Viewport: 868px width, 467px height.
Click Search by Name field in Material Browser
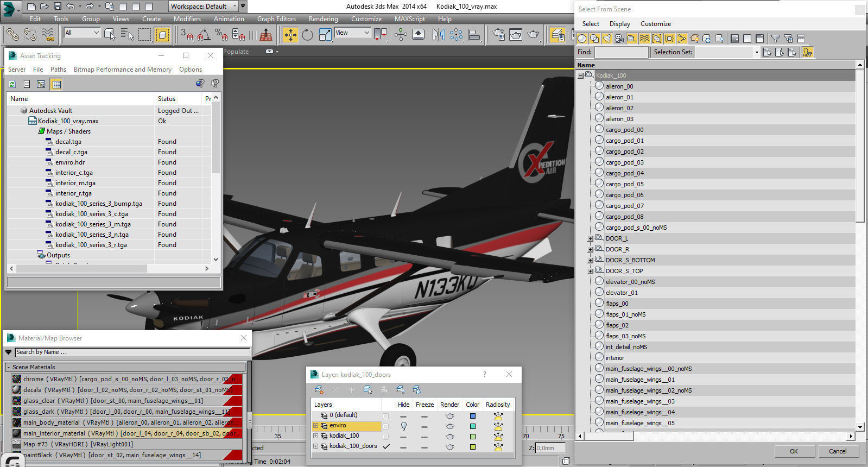tap(131, 352)
